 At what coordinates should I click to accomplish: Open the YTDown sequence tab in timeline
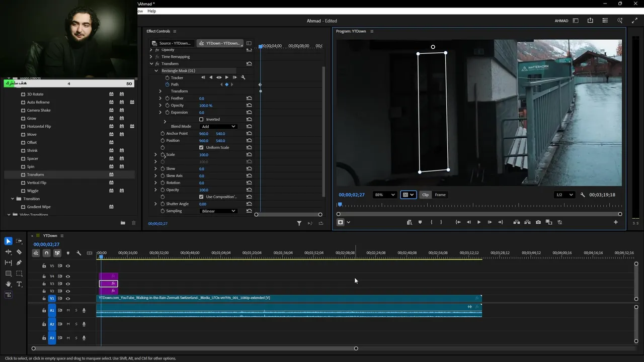point(50,236)
